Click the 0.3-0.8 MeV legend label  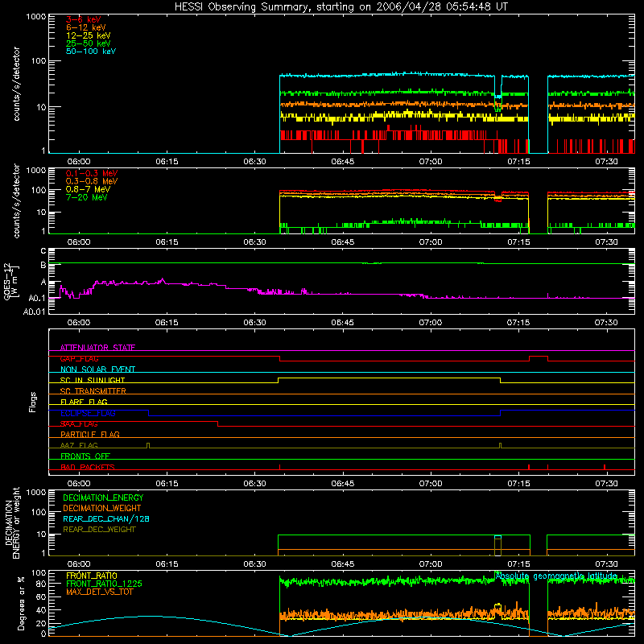(x=92, y=181)
